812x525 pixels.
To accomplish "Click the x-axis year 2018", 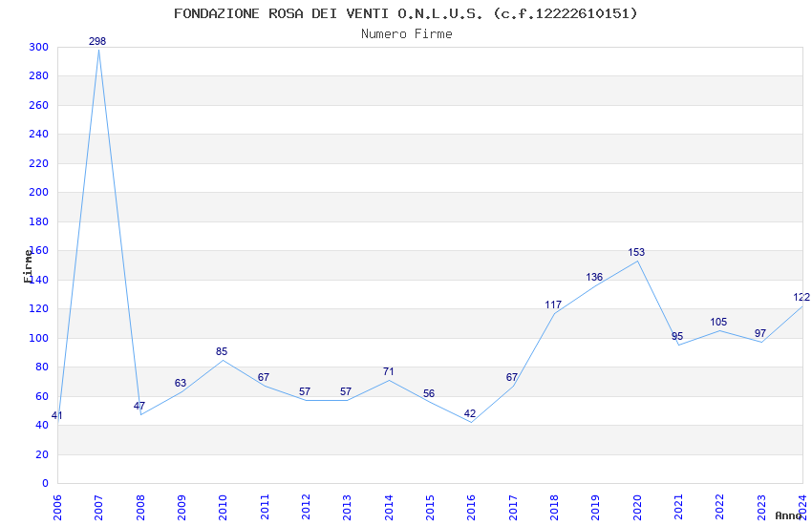I will point(554,507).
